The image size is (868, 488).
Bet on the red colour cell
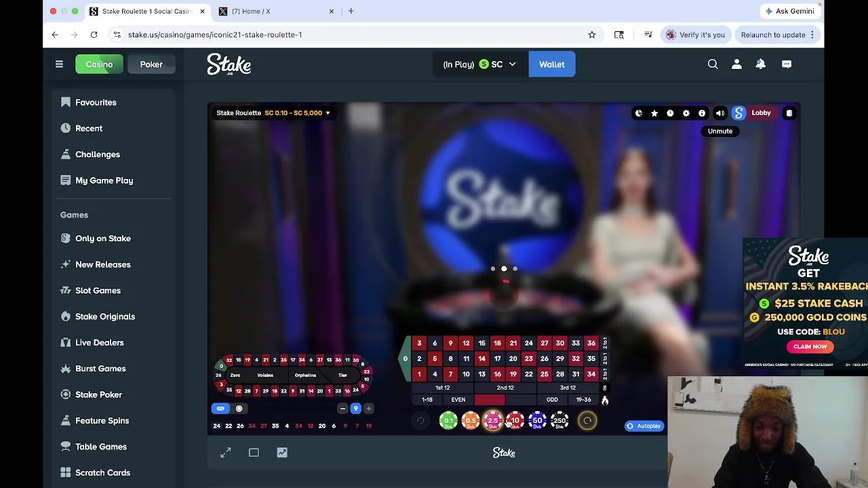pyautogui.click(x=490, y=400)
